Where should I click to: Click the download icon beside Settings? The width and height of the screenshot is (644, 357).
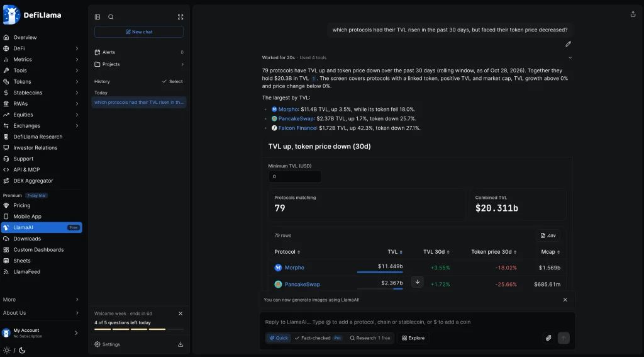coord(180,344)
